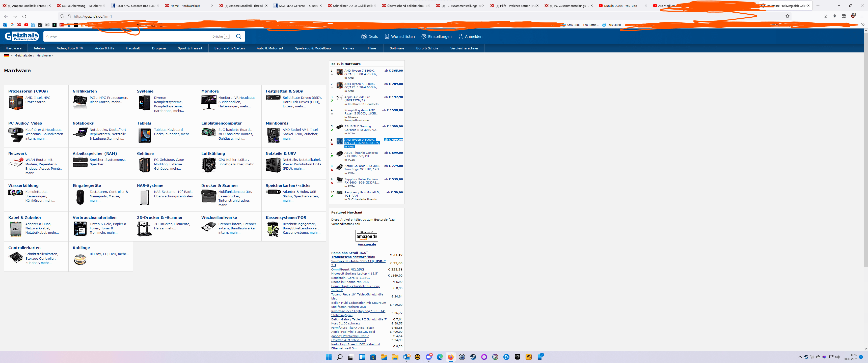Select the Audio & HiFi navigation tab
This screenshot has height=363, width=868.
(x=104, y=48)
